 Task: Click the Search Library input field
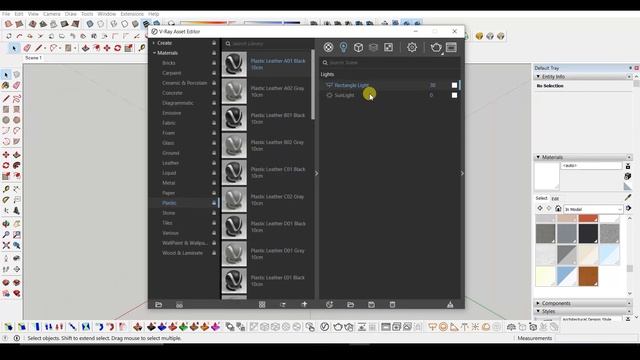(268, 44)
